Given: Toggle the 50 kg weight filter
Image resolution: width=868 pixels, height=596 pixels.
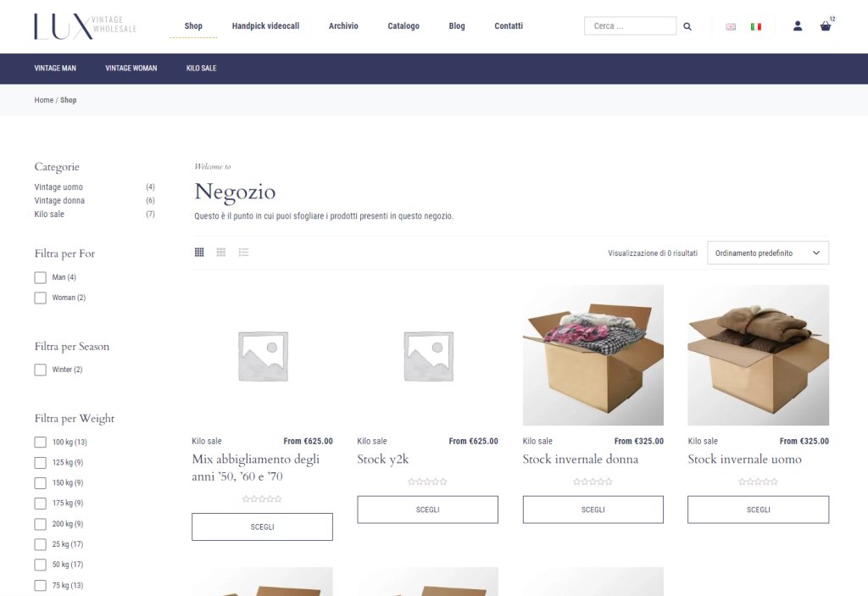Looking at the screenshot, I should [x=41, y=565].
